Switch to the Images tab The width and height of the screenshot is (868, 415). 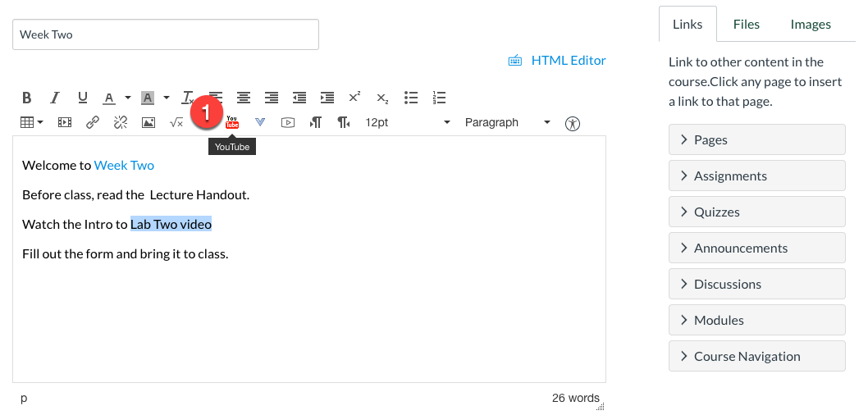(x=811, y=25)
